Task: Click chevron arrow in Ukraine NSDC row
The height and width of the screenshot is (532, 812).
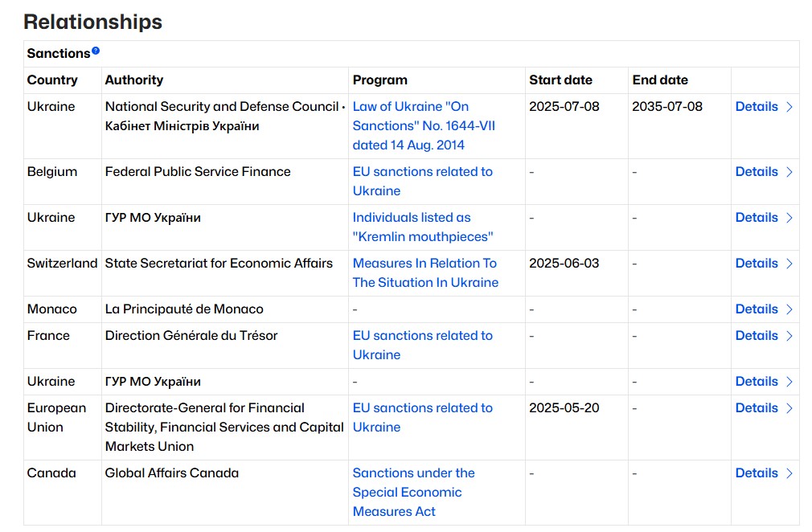Action: (x=789, y=107)
